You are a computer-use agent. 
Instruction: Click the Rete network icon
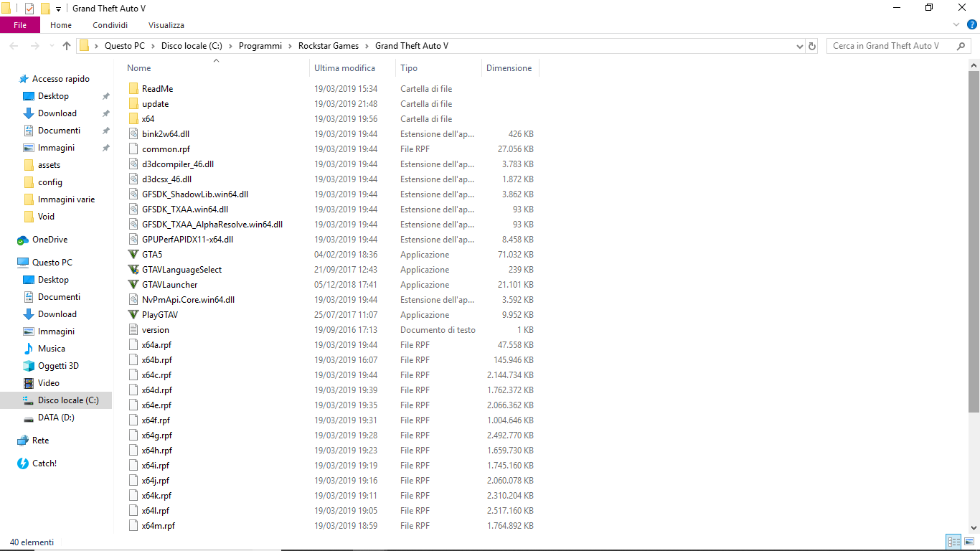pyautogui.click(x=23, y=441)
